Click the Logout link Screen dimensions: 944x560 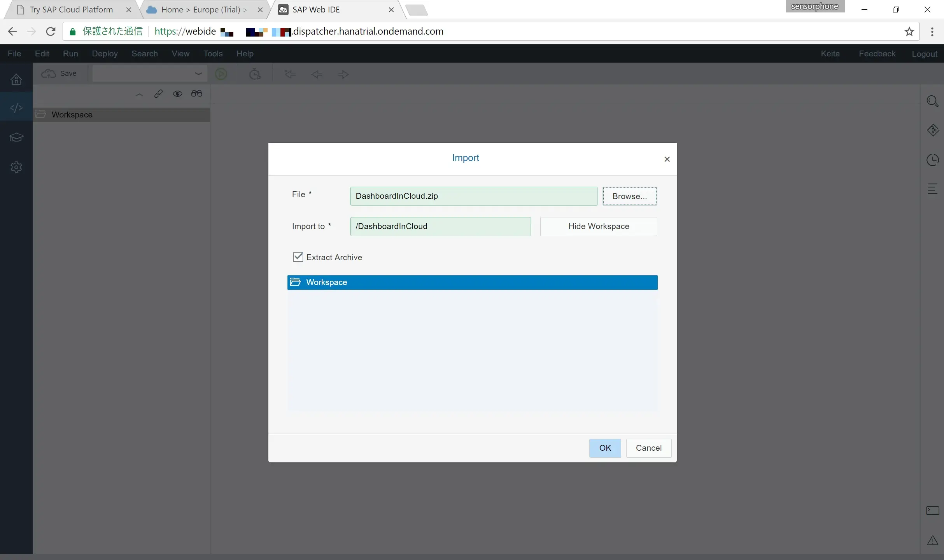coord(924,54)
